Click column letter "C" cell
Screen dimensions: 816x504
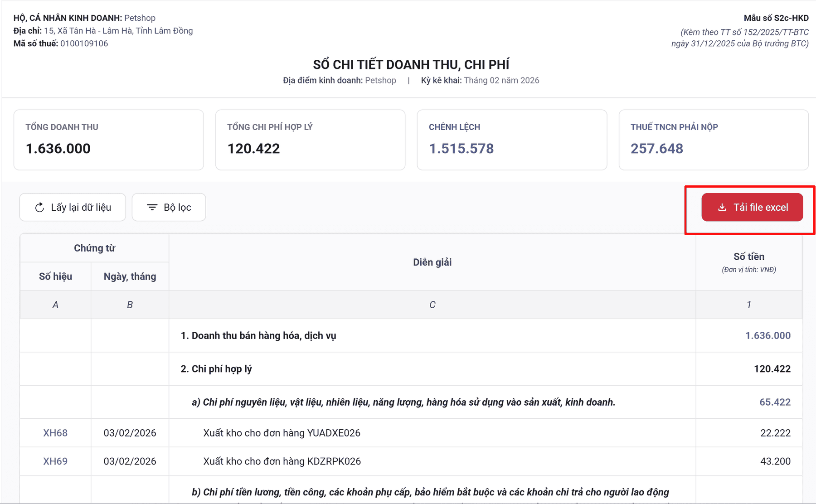[x=432, y=305]
